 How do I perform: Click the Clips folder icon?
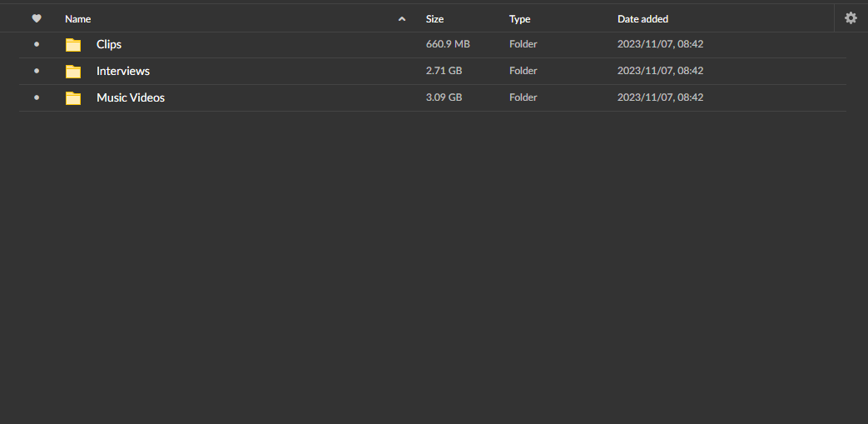(x=73, y=45)
